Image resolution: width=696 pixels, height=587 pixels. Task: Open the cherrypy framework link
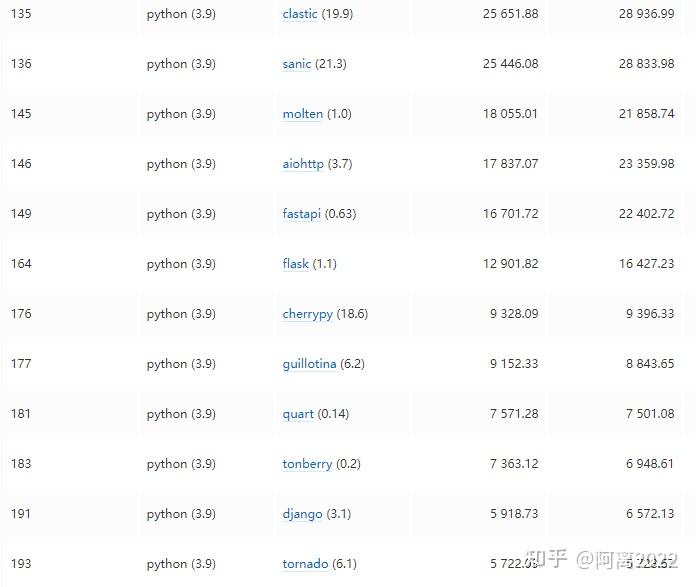pos(308,314)
